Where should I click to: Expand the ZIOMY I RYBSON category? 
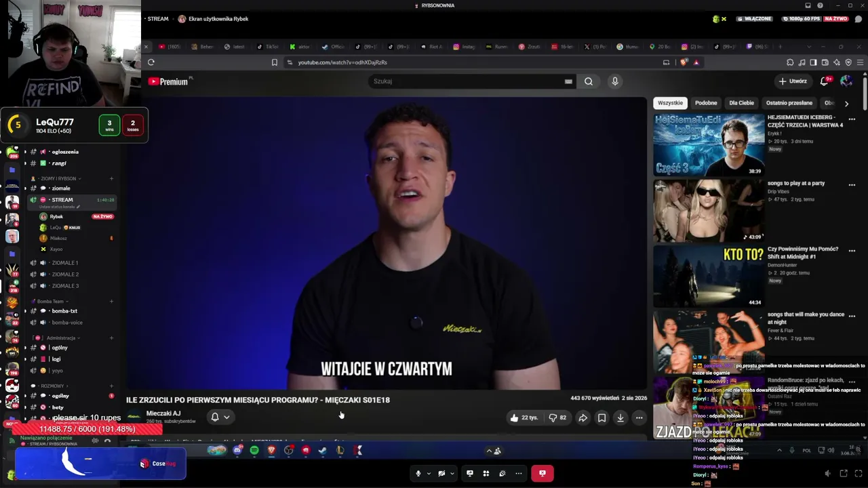pos(58,178)
